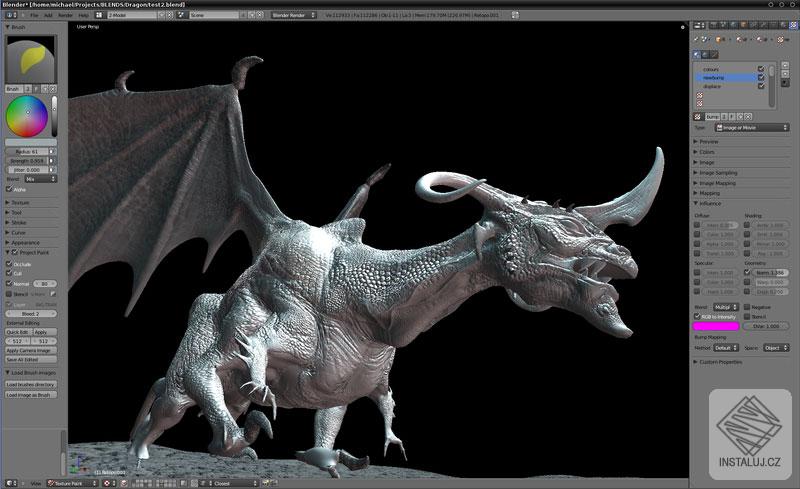Disable the Cull checkbox
800x489 pixels.
click(x=10, y=274)
